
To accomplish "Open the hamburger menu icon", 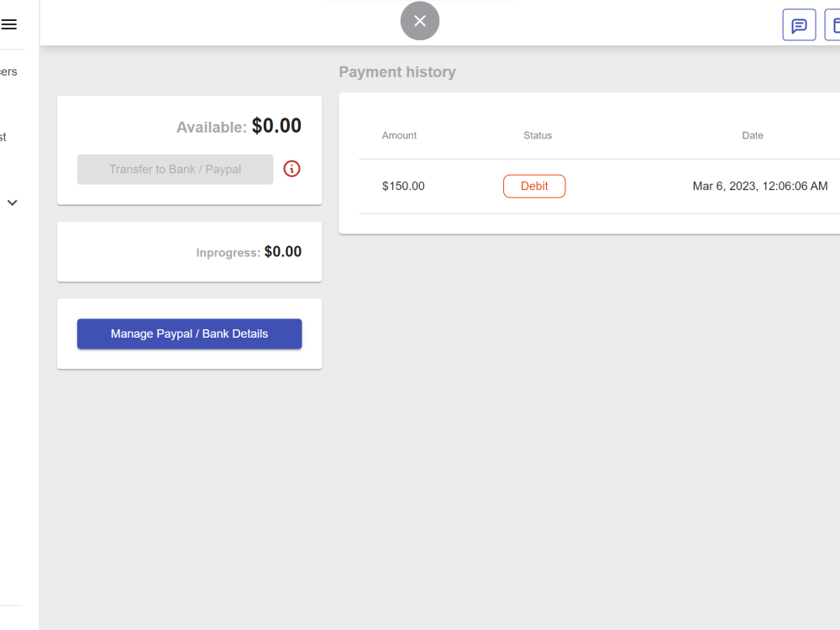I will click(8, 24).
